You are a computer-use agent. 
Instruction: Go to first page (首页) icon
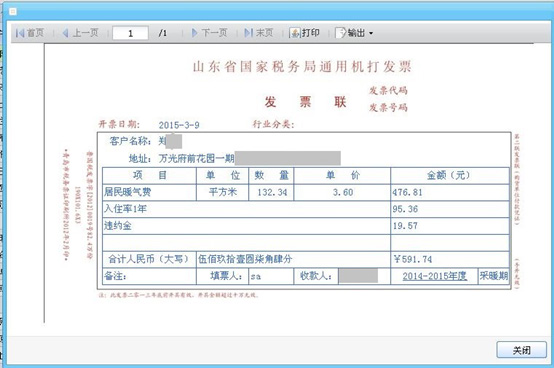click(20, 33)
